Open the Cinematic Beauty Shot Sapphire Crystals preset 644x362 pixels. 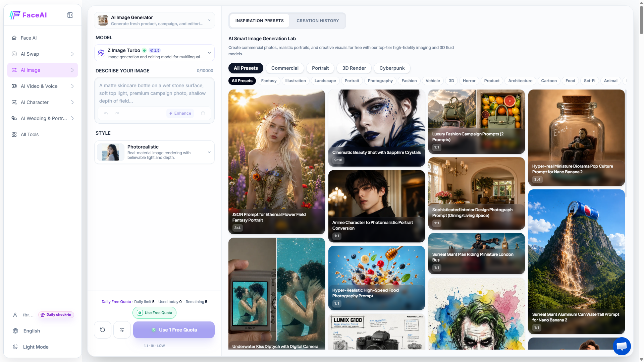[x=376, y=128]
